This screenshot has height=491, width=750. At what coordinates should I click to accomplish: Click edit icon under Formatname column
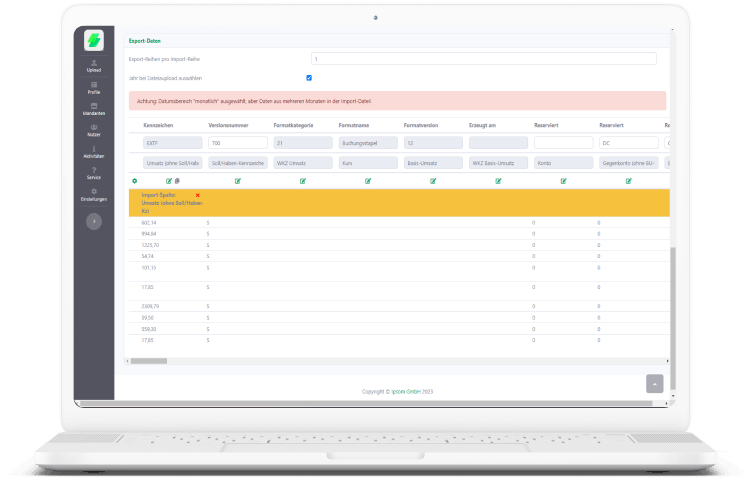pos(368,181)
